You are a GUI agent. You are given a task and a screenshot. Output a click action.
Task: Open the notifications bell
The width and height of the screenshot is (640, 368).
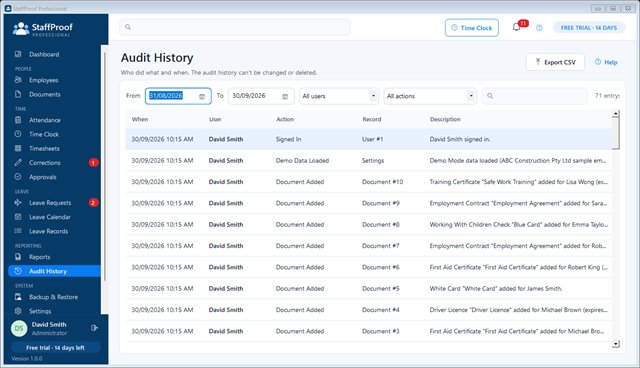(x=516, y=27)
